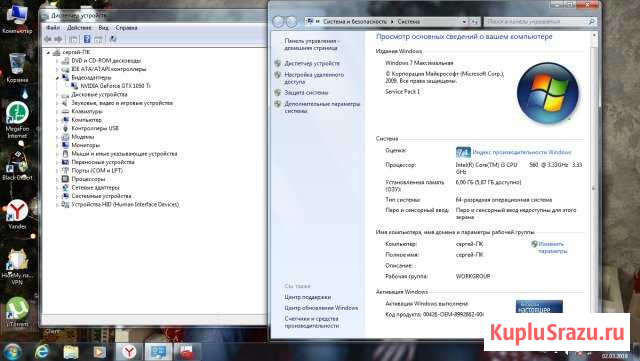
Task: Click the Системные устройства category icon
Action: (65, 196)
